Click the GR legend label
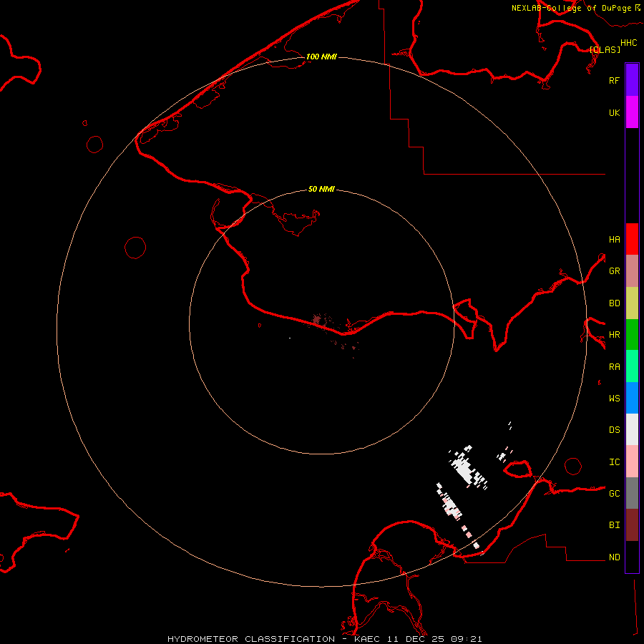Image resolution: width=644 pixels, height=644 pixels. pyautogui.click(x=614, y=271)
